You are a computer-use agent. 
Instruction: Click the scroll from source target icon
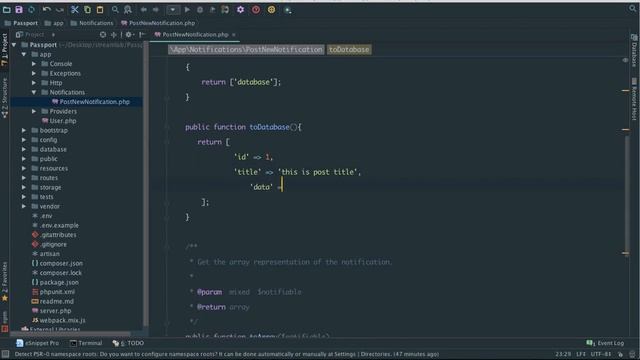[x=103, y=35]
